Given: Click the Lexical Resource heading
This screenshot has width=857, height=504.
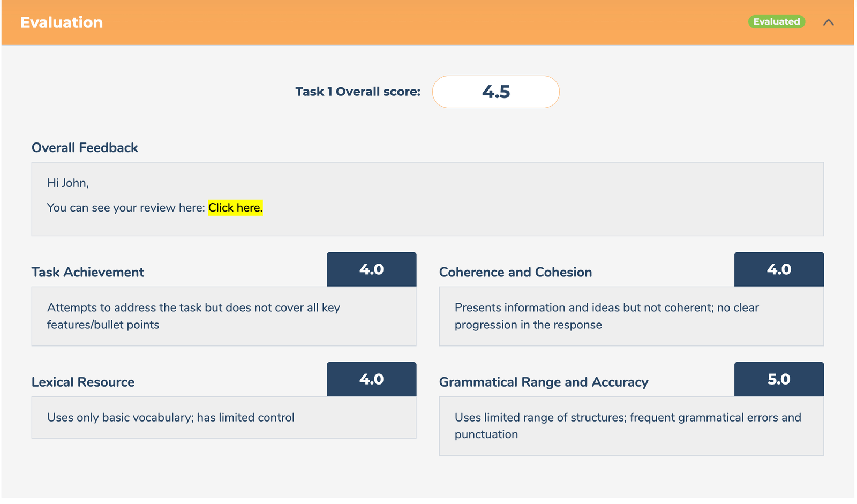Looking at the screenshot, I should click(83, 382).
